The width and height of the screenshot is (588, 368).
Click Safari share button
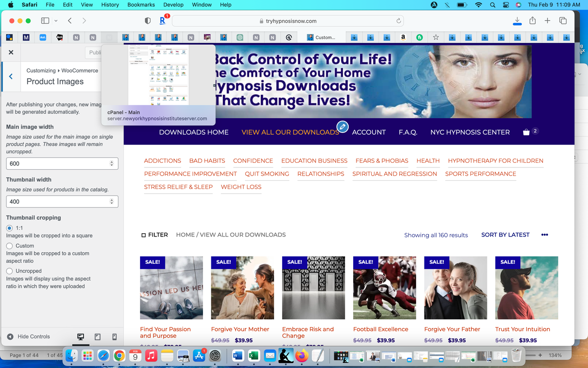(x=532, y=20)
